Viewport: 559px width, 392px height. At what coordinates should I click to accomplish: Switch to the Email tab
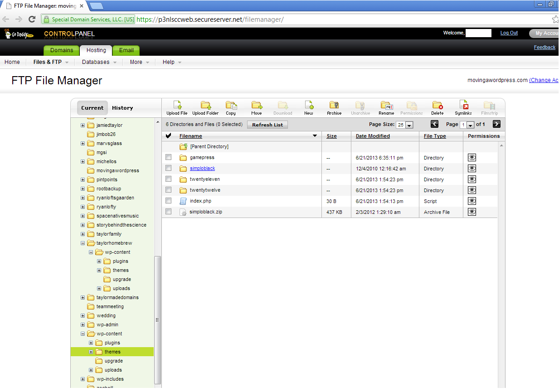[126, 50]
